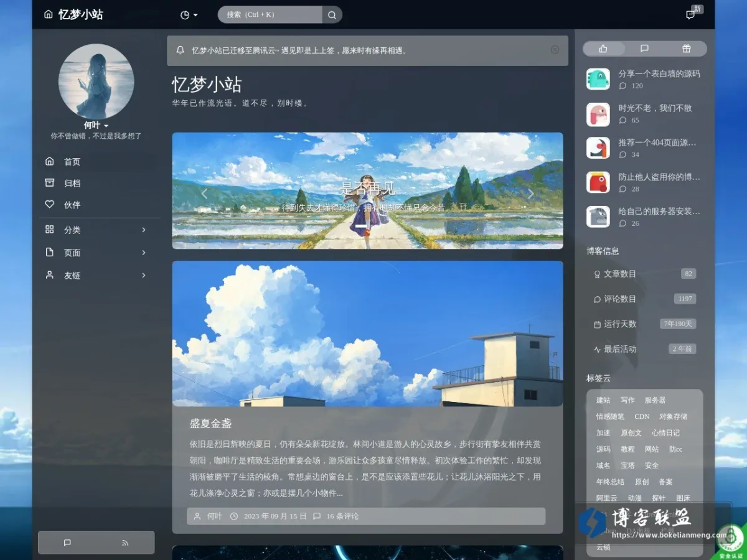
Task: Select the 心情日记 tag
Action: [x=666, y=432]
